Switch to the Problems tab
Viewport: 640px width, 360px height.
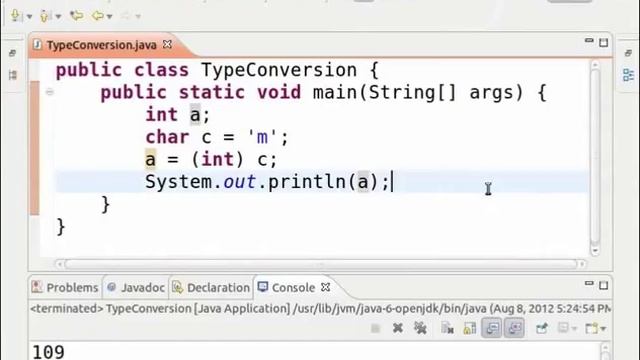65,288
